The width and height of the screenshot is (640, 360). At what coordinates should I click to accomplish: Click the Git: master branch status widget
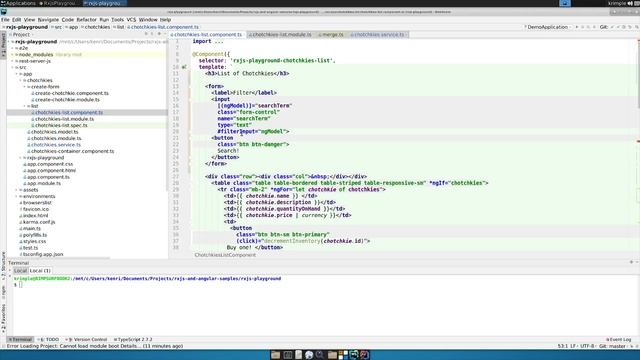tap(612, 346)
